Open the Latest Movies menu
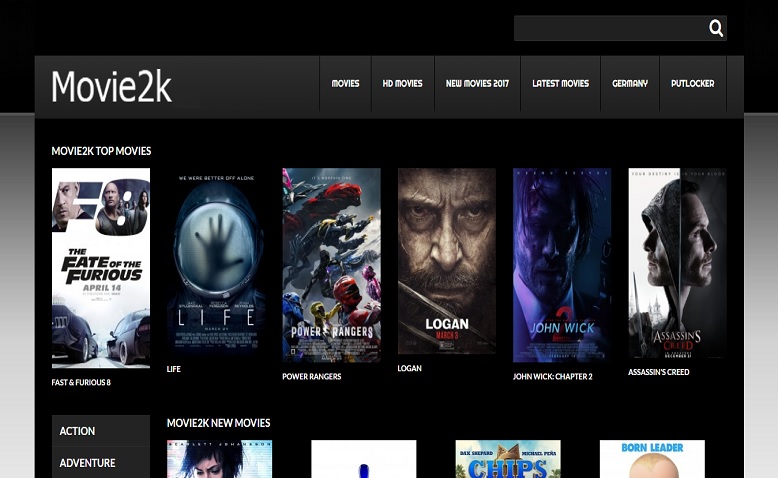This screenshot has height=478, width=778. (560, 84)
